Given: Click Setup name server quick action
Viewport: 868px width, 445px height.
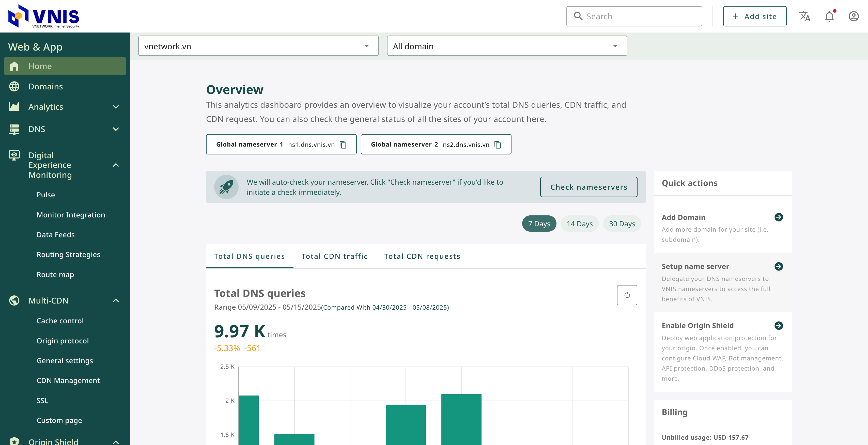Looking at the screenshot, I should point(722,282).
